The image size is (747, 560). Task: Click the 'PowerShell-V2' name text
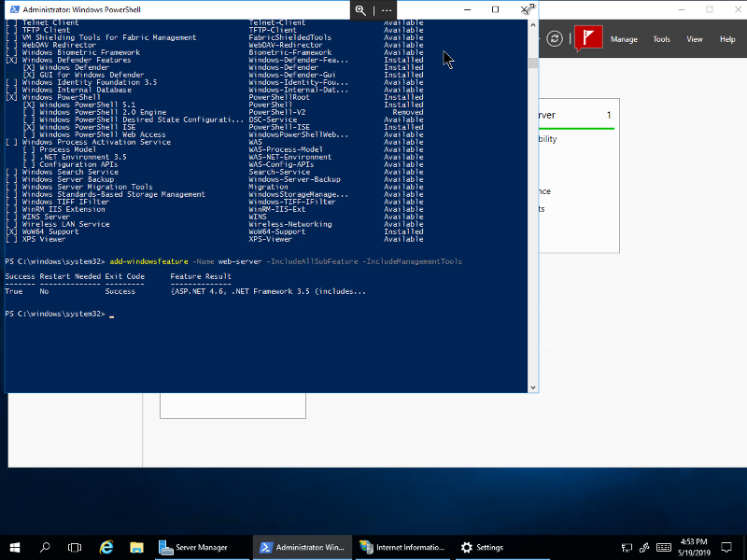(276, 112)
